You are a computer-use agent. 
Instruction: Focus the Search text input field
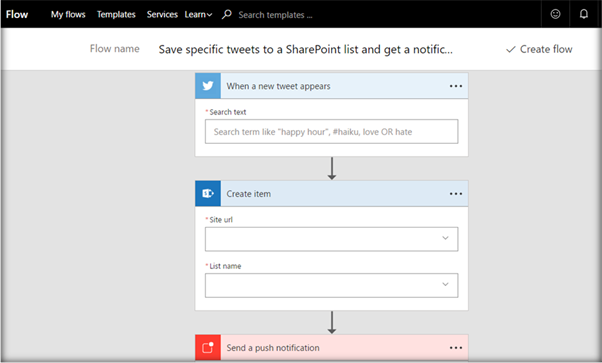tap(331, 131)
